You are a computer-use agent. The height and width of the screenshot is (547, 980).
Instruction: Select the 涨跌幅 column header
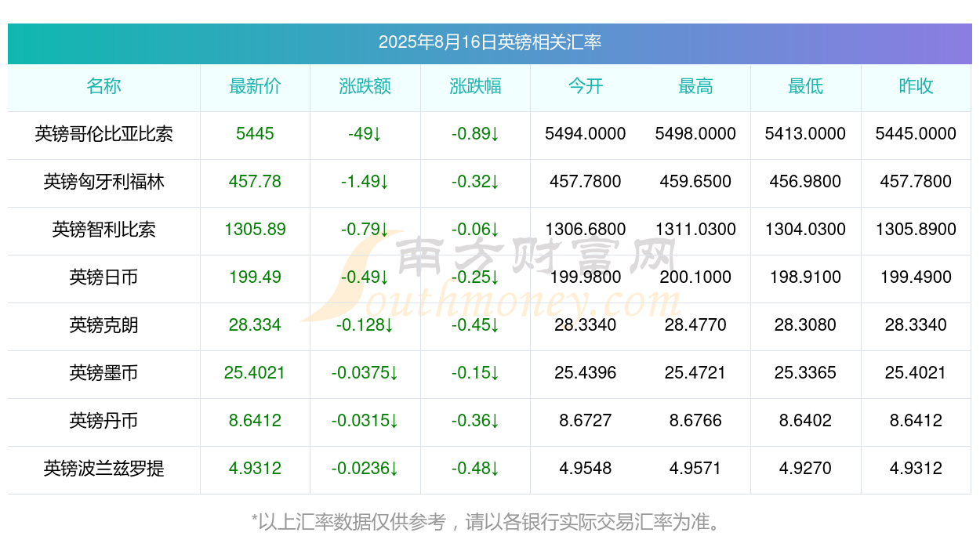click(475, 86)
